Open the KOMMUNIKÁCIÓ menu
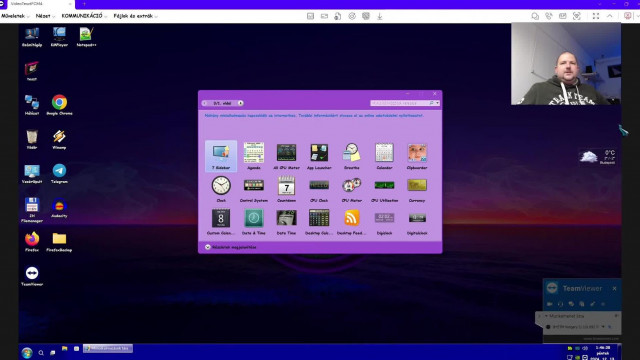Screen dimensions: 640x360 coord(84,16)
